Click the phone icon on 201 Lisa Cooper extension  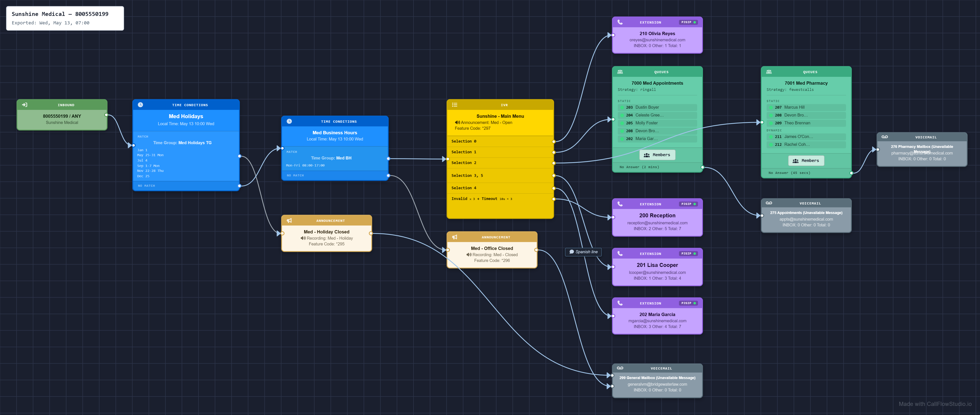pyautogui.click(x=620, y=253)
